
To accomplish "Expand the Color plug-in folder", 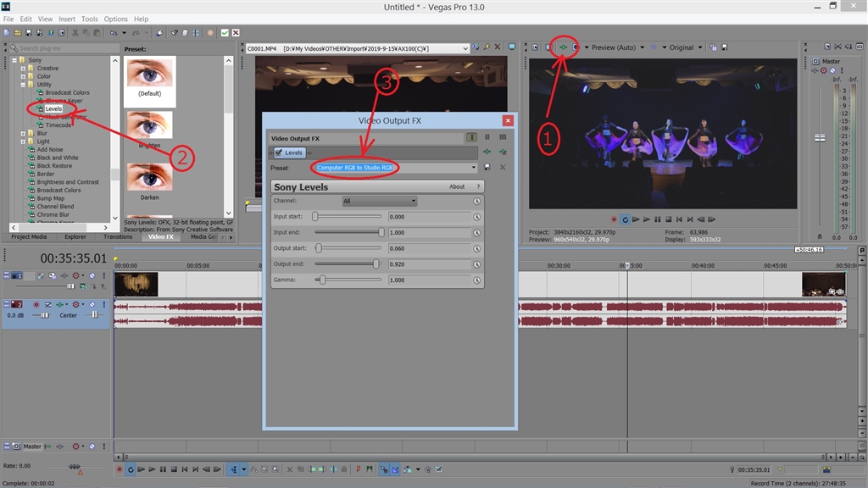I will [23, 76].
